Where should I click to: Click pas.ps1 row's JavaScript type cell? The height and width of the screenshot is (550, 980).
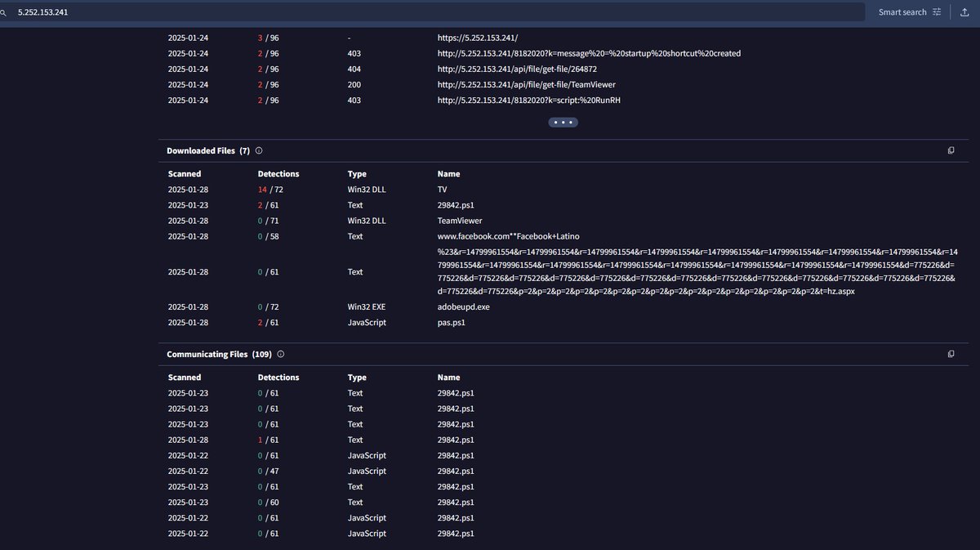click(x=367, y=323)
